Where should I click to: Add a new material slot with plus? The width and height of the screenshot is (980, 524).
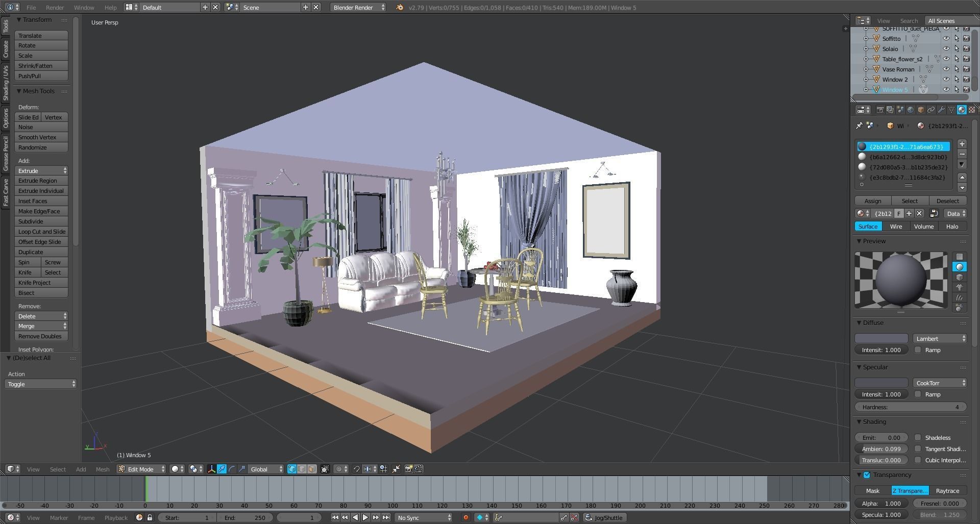point(962,144)
